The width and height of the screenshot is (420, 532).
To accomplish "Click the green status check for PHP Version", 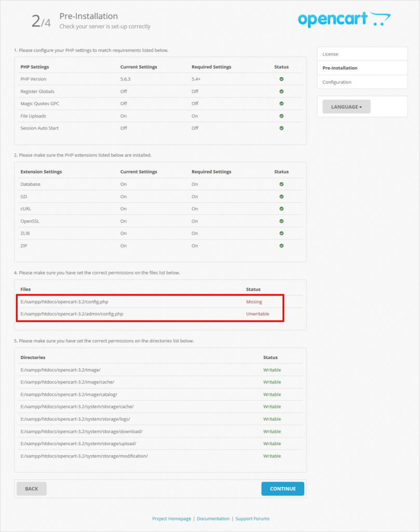I will [x=281, y=78].
